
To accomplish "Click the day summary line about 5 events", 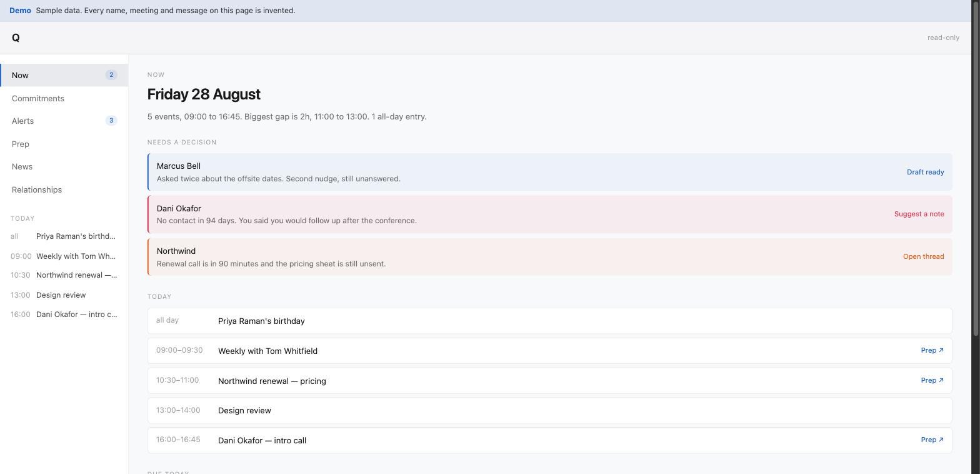I will click(287, 117).
